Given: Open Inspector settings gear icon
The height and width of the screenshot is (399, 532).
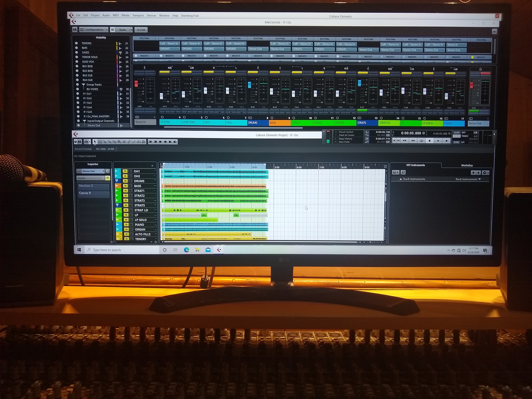Looking at the screenshot, I should [x=111, y=242].
